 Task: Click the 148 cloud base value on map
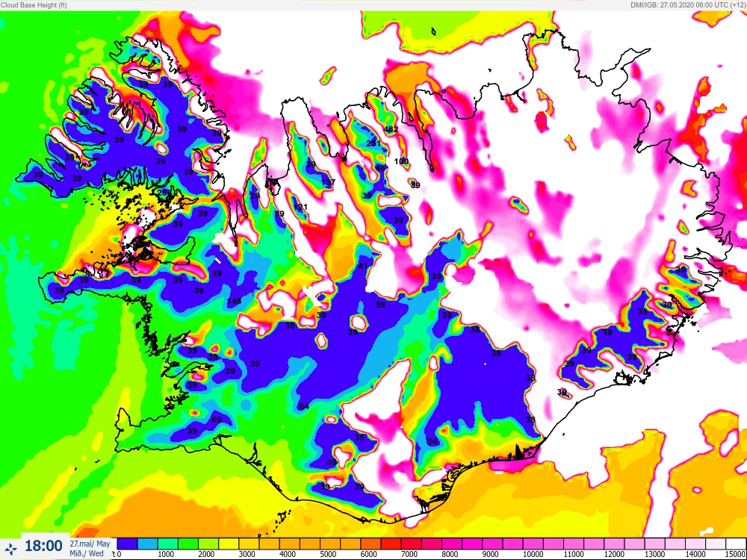pyautogui.click(x=234, y=301)
